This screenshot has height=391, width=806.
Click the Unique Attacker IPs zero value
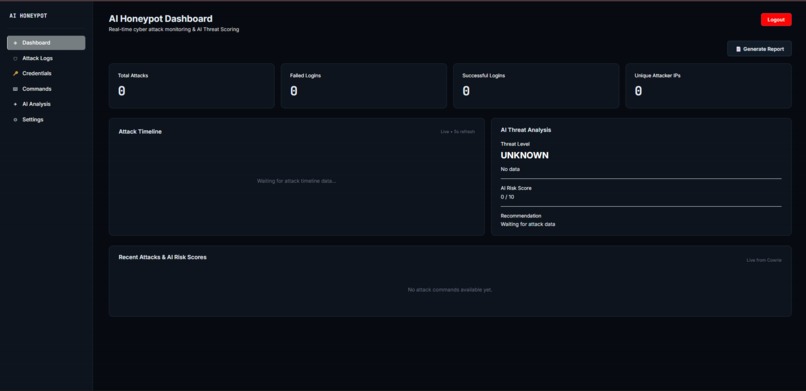[x=638, y=91]
